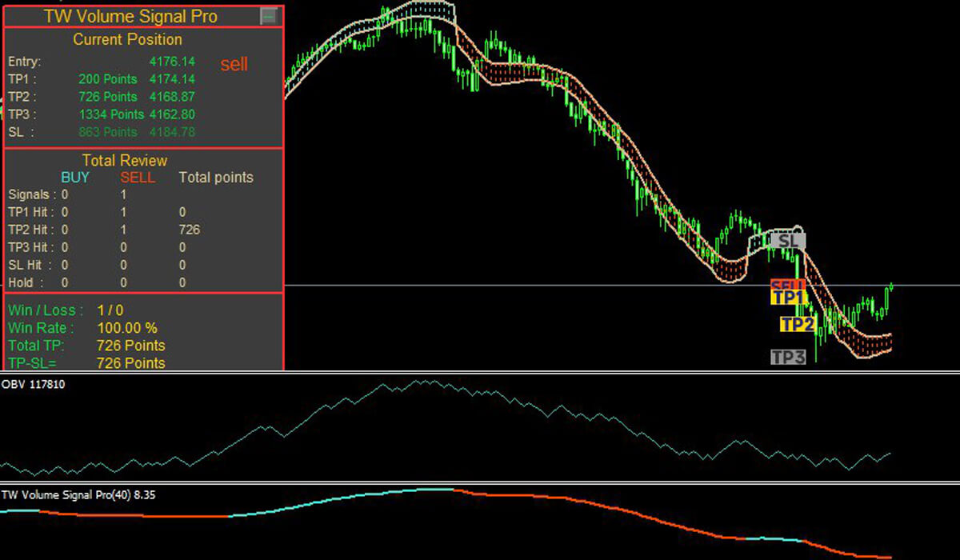
Task: Select the yellow TP2 marker on the chart
Action: pyautogui.click(x=798, y=324)
